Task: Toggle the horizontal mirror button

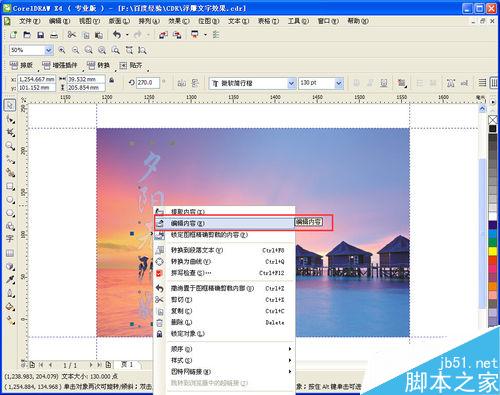Action: 181,83
